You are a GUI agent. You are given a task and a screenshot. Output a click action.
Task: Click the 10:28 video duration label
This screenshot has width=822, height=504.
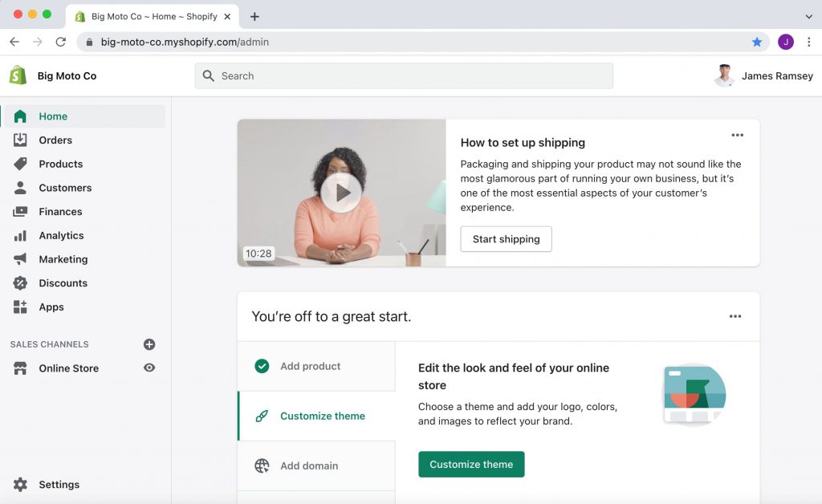point(258,254)
